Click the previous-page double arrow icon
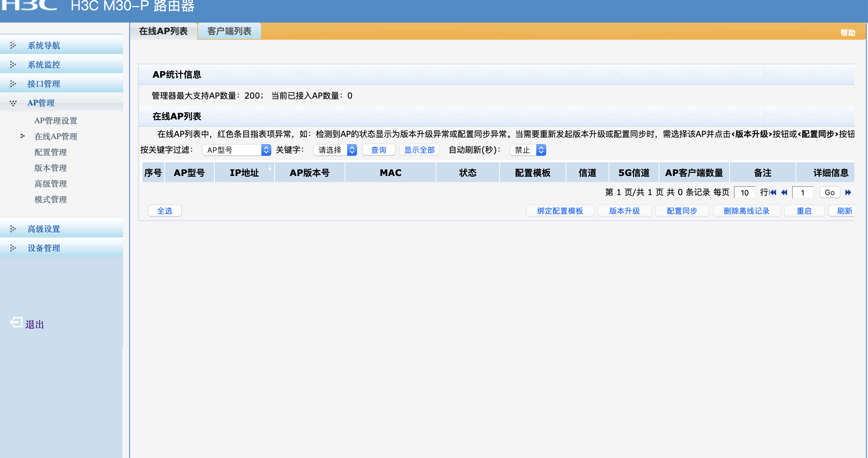This screenshot has width=868, height=458. coord(785,192)
